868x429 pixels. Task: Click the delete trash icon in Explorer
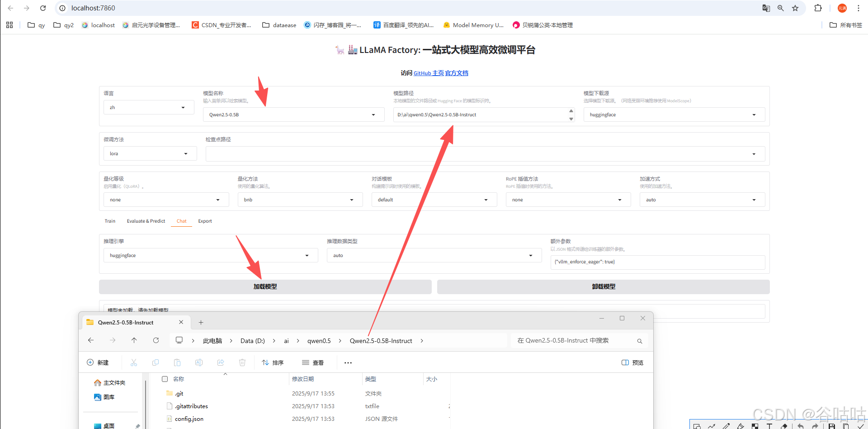point(242,362)
